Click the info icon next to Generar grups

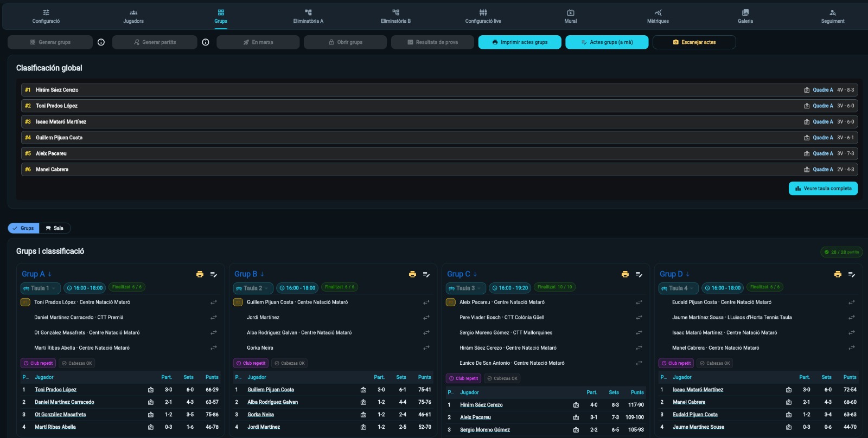tap(101, 42)
